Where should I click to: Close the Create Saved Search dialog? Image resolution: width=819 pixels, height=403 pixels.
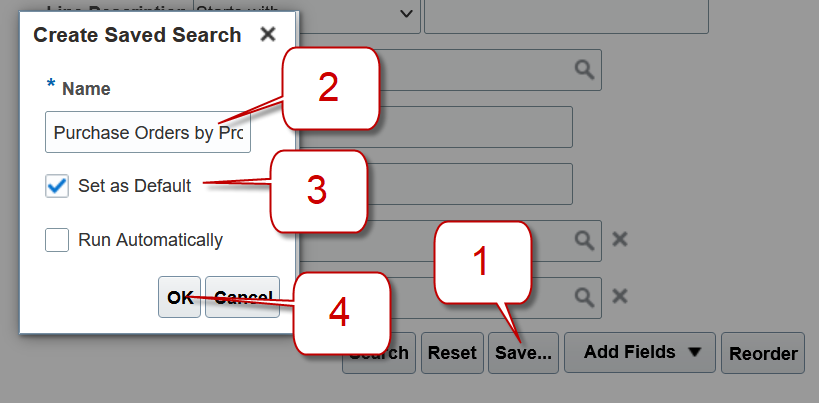267,35
